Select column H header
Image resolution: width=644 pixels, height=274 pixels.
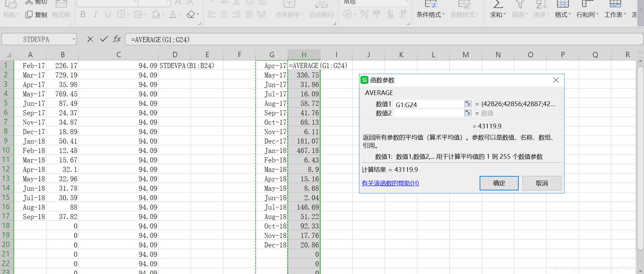[x=304, y=55]
